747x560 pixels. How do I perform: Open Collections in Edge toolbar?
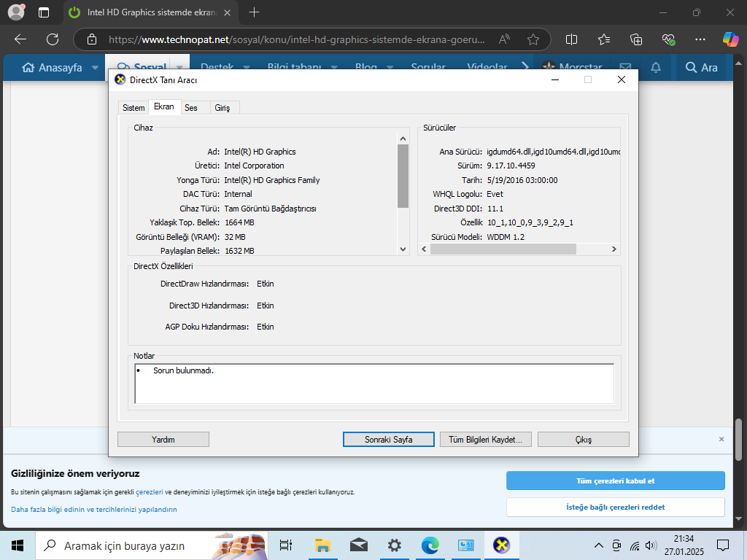click(636, 39)
